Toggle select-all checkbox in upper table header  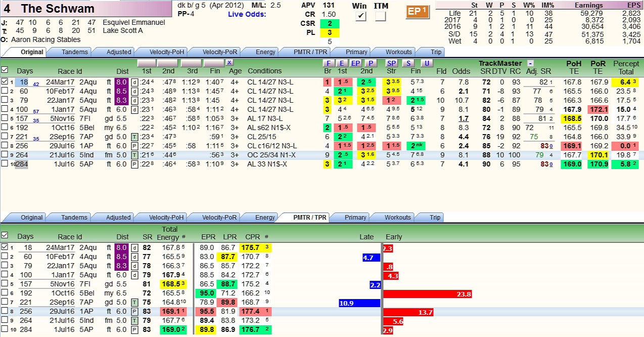[x=5, y=70]
